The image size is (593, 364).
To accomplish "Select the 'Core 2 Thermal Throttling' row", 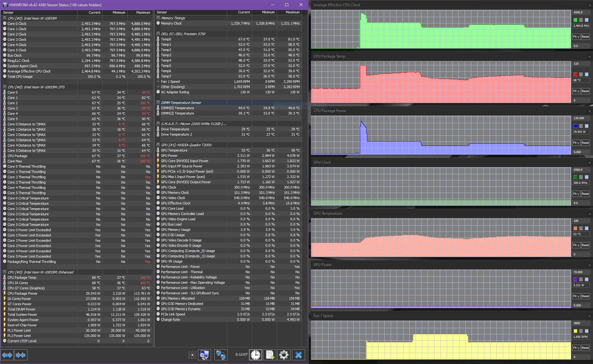I will (77, 177).
